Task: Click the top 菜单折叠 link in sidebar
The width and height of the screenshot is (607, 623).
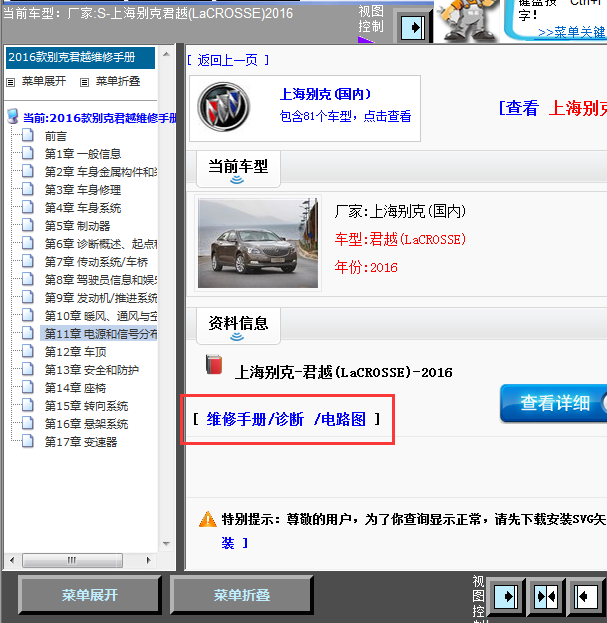Action: point(118,81)
